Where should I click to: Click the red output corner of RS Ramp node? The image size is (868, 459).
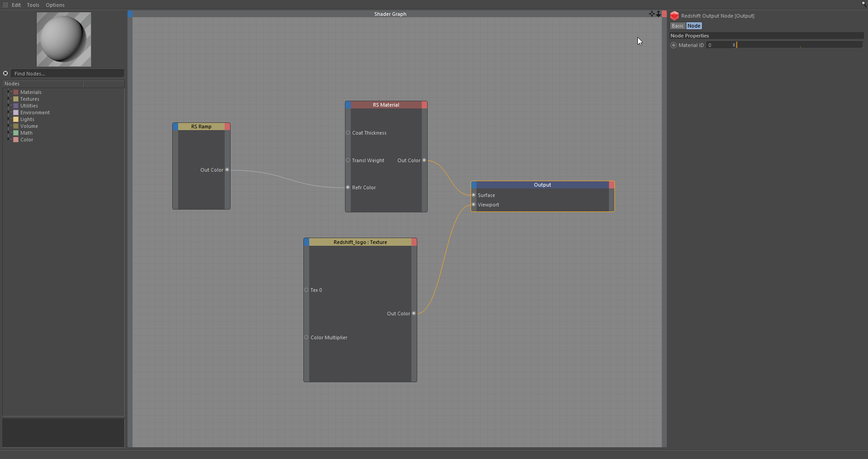click(x=227, y=126)
